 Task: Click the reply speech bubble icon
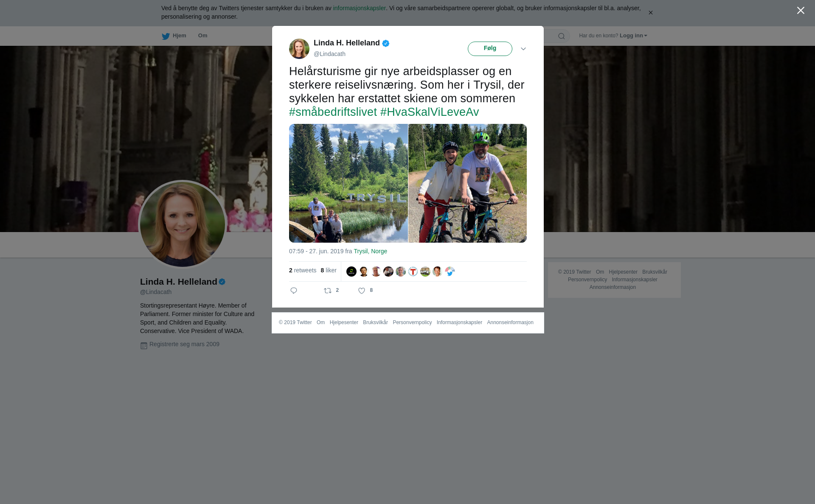coord(294,291)
